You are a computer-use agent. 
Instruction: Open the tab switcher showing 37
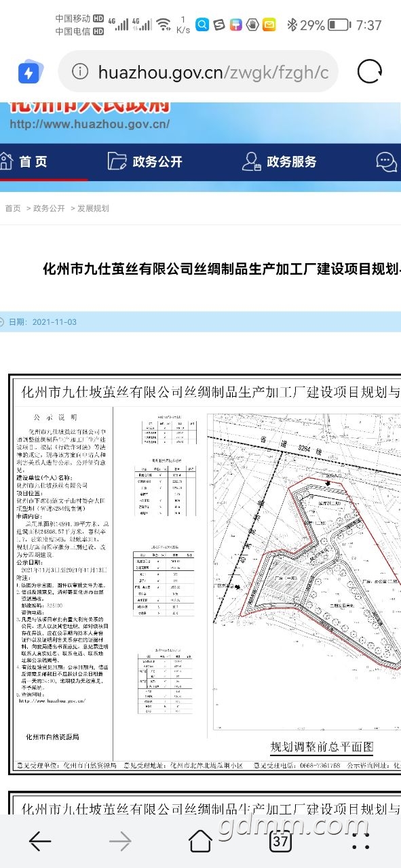pyautogui.click(x=281, y=842)
